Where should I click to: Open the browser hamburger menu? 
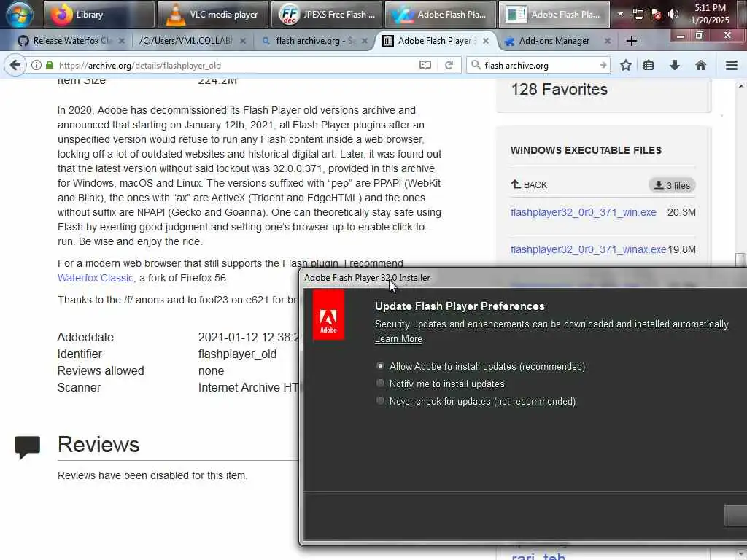click(x=731, y=65)
